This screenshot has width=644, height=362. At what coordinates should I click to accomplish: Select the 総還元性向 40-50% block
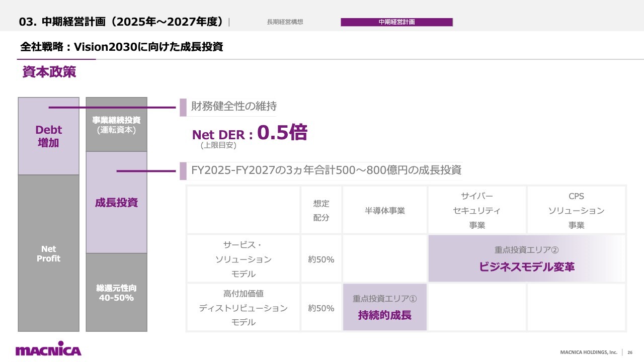pyautogui.click(x=116, y=293)
